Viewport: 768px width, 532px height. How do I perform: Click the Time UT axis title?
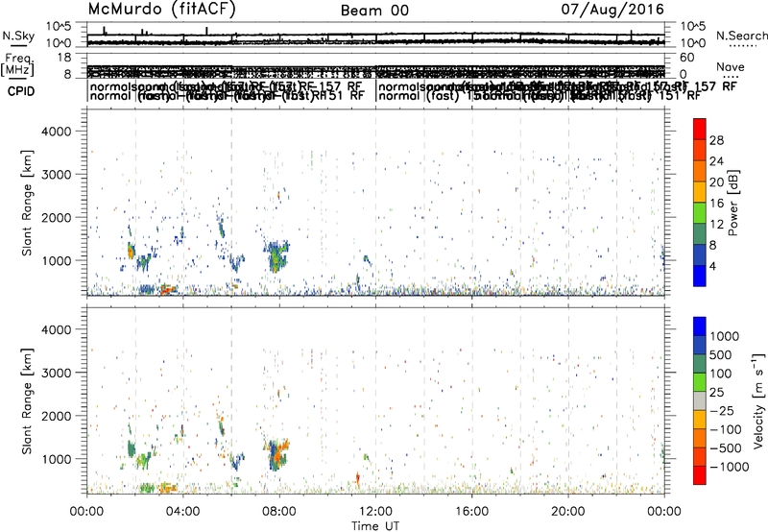(x=375, y=526)
